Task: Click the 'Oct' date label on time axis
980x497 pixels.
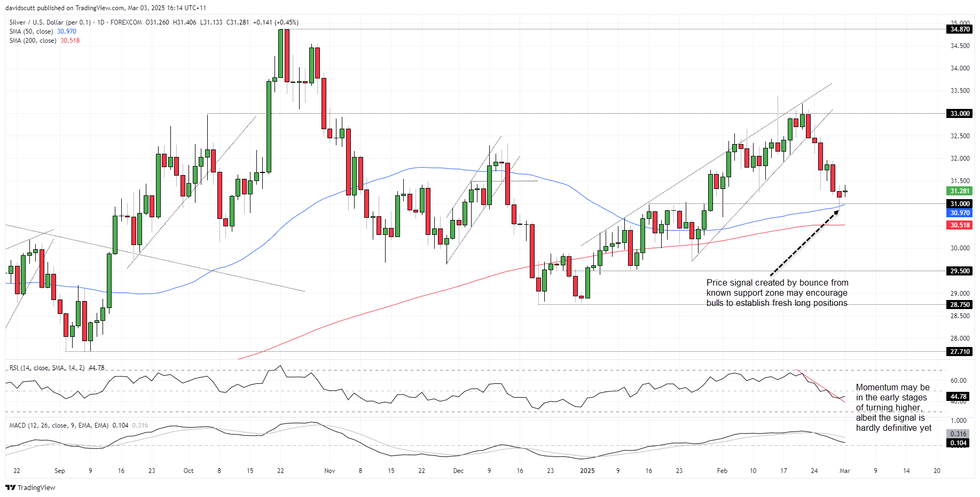Action: click(x=189, y=471)
